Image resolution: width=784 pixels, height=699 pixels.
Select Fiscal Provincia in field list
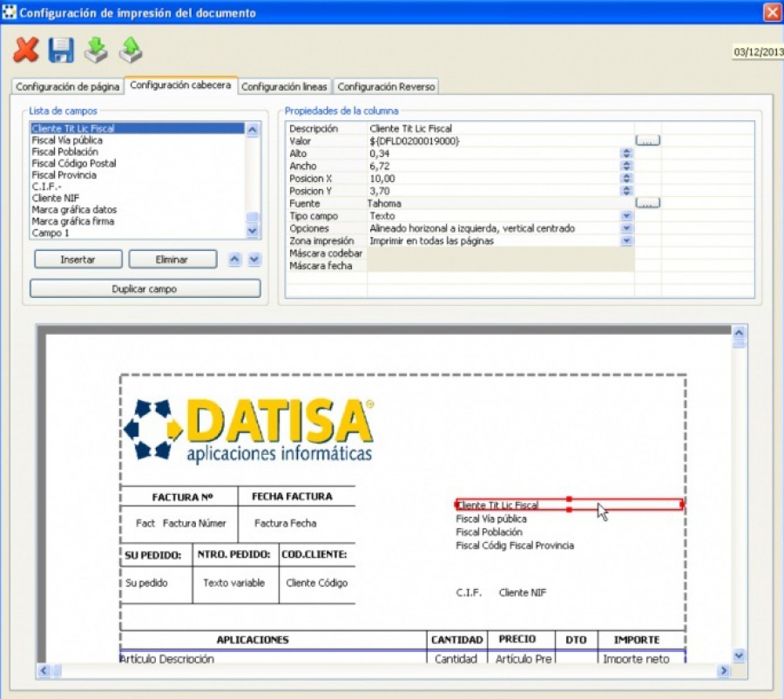(x=137, y=175)
